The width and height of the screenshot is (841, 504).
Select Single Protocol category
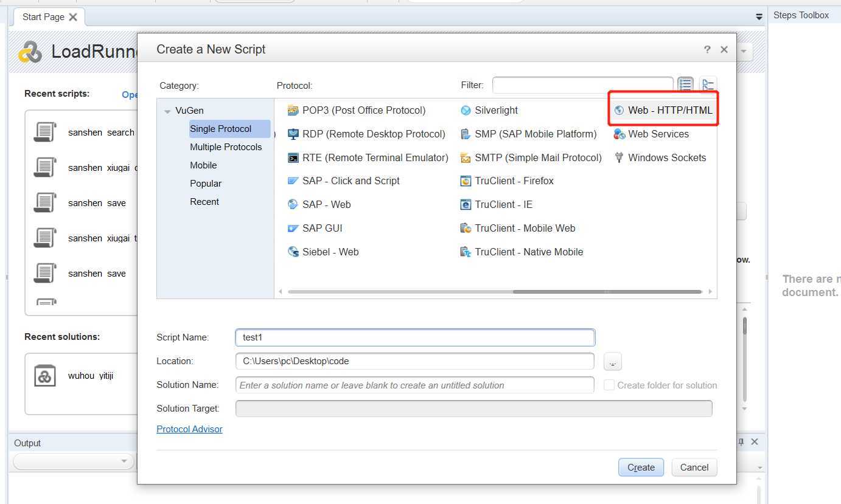tap(229, 129)
